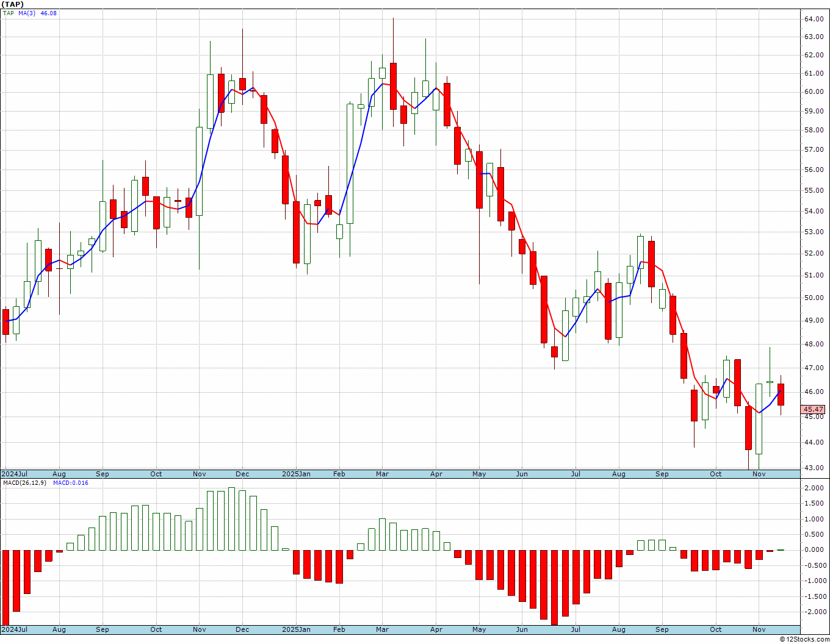Select the 52.00 price axis label
The height and width of the screenshot is (644, 830).
(x=814, y=253)
